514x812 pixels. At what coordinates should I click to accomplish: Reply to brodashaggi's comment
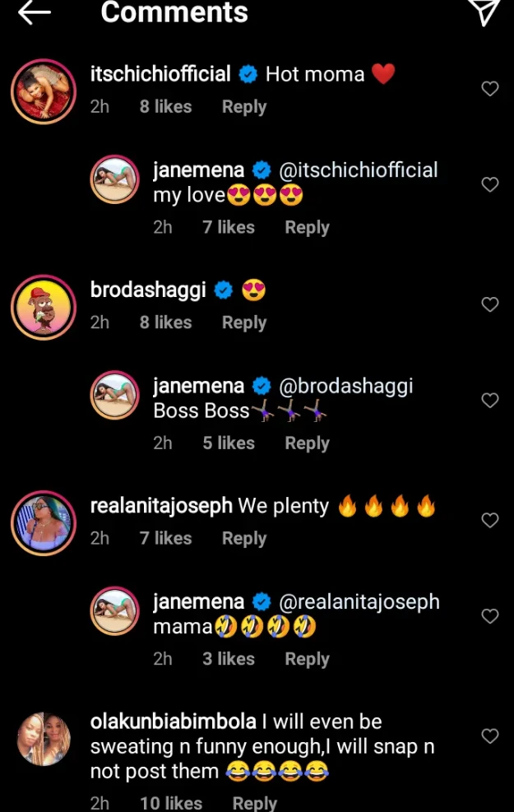[244, 322]
